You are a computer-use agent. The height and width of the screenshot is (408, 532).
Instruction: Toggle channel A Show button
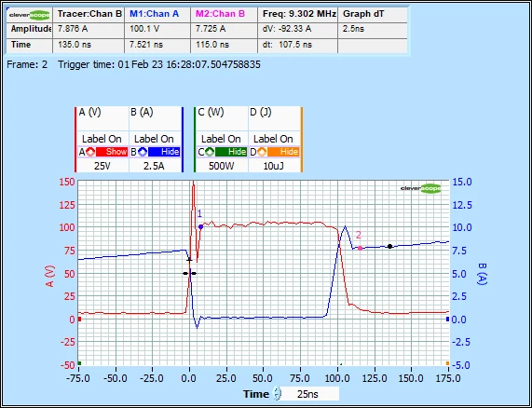[x=112, y=152]
